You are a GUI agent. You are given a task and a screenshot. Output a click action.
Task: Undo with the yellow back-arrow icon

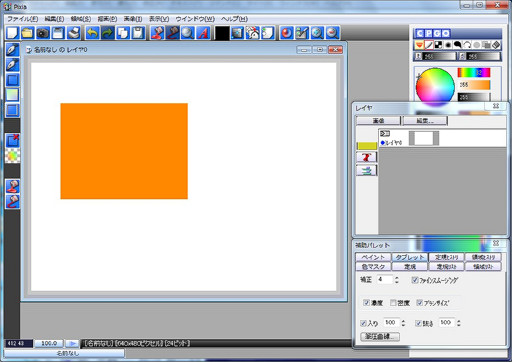point(92,33)
